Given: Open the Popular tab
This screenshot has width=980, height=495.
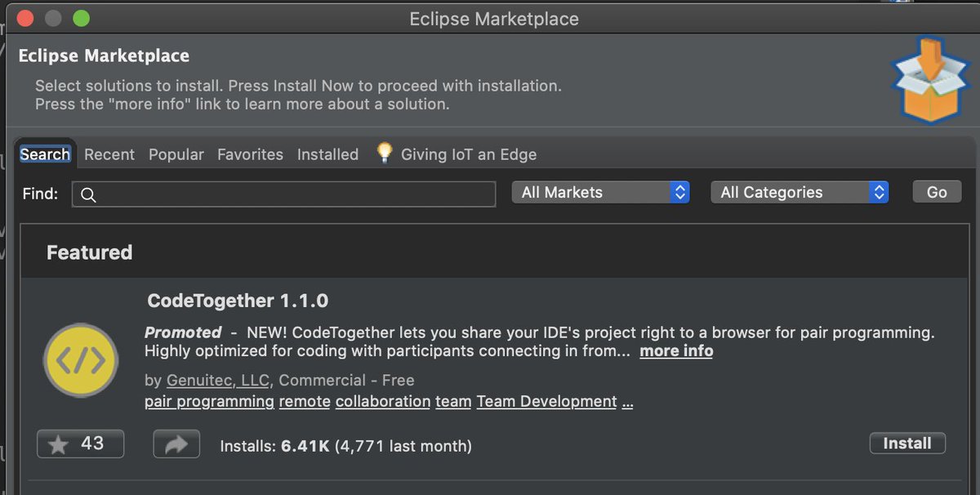Looking at the screenshot, I should pyautogui.click(x=176, y=154).
